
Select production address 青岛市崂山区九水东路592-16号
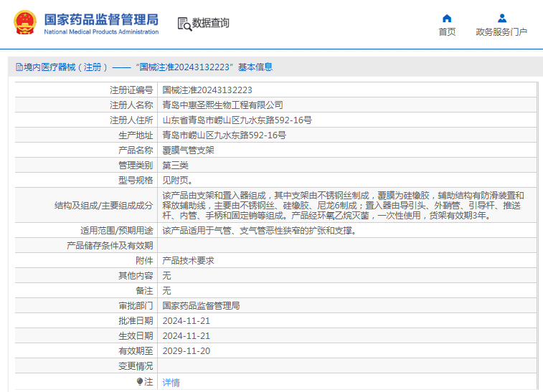tap(224, 135)
